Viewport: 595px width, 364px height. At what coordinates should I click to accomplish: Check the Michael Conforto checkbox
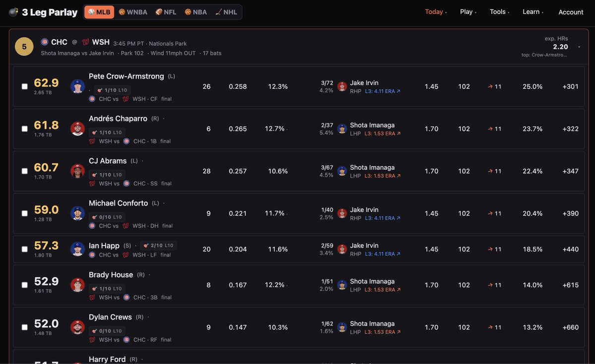[25, 213]
